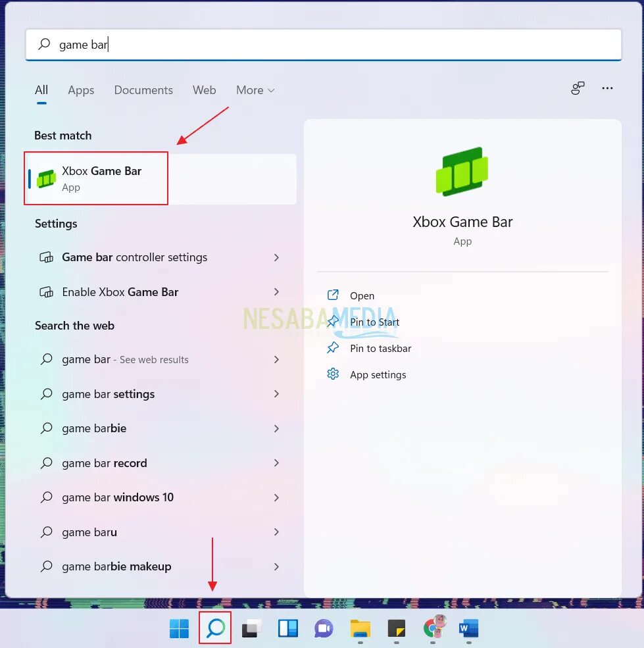Screen dimensions: 644x648
Task: Click the Open action's launch icon
Action: 333,295
